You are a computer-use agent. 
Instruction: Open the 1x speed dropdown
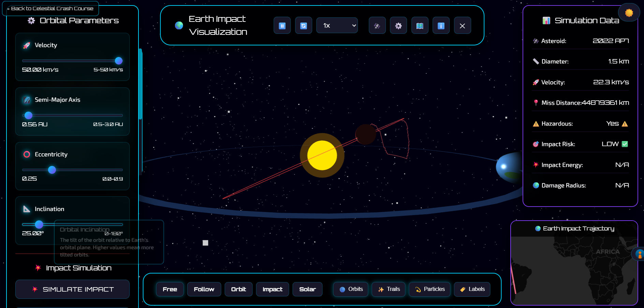[x=337, y=26]
